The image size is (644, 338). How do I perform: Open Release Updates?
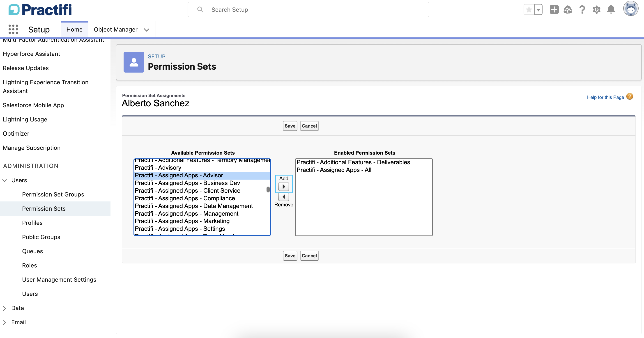pos(26,68)
